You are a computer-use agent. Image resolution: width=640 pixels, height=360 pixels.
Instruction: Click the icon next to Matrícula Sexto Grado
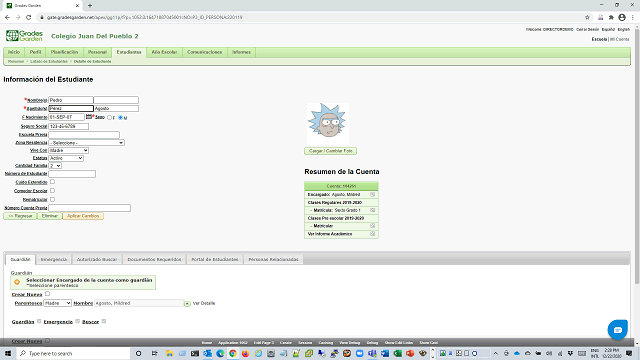(372, 210)
